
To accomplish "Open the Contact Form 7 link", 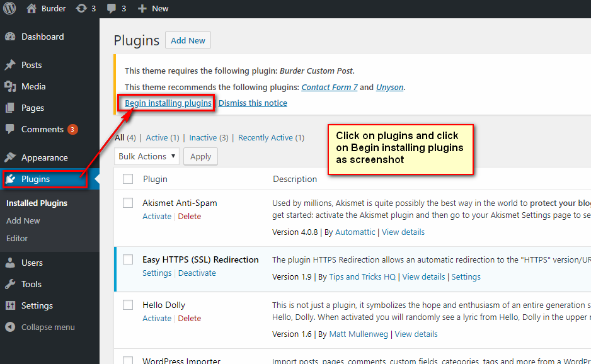I will (x=330, y=87).
